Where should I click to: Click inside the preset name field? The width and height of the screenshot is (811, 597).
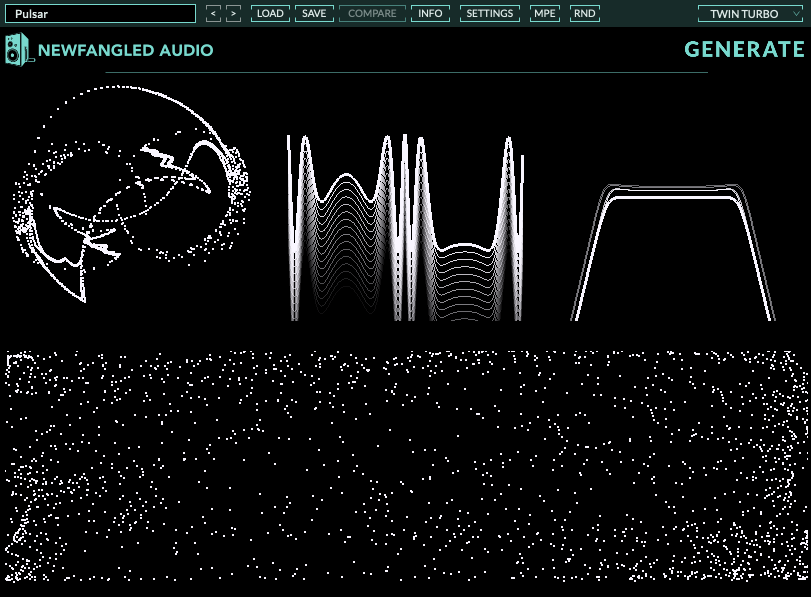pos(100,14)
